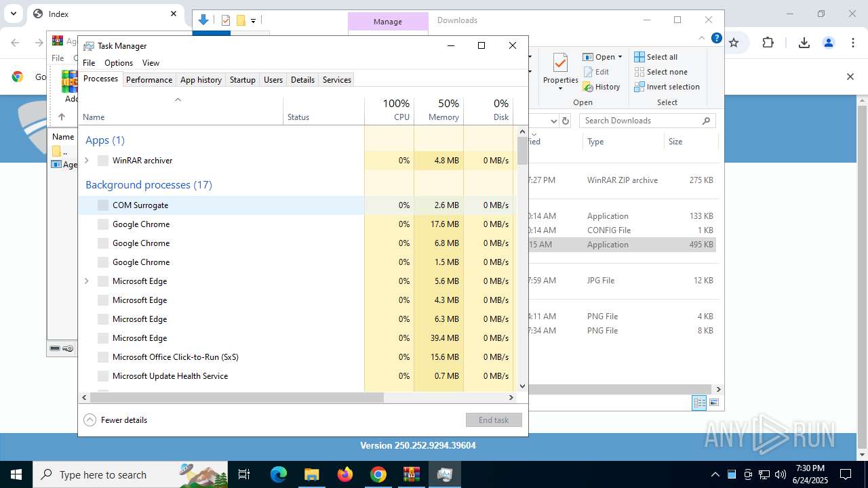The image size is (868, 488).
Task: Switch to the Performance tab
Action: (x=149, y=80)
